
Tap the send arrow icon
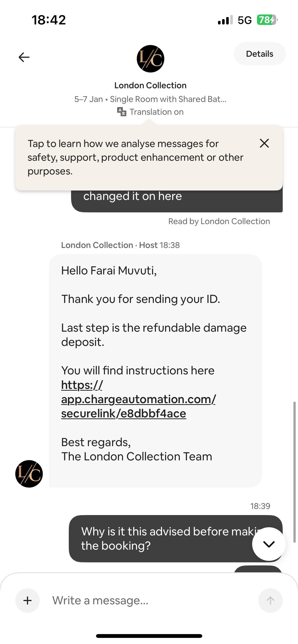[270, 601]
